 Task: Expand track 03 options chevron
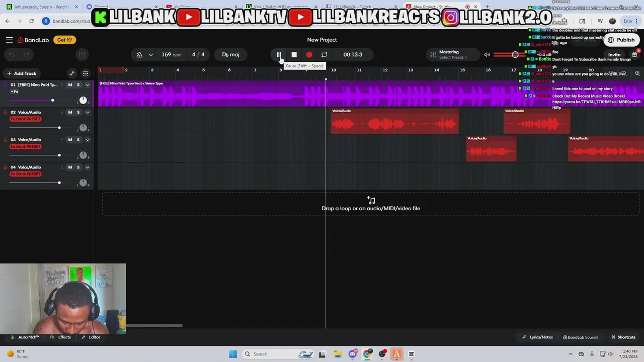click(x=87, y=140)
